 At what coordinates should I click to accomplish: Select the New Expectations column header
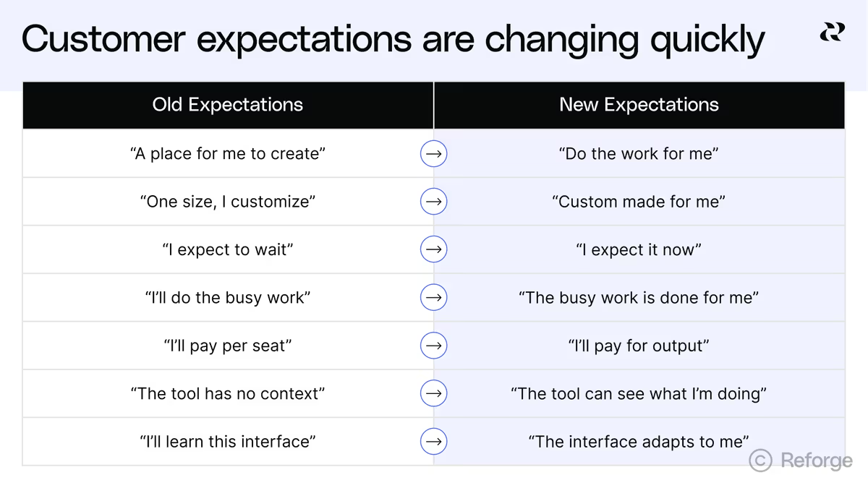click(x=639, y=105)
